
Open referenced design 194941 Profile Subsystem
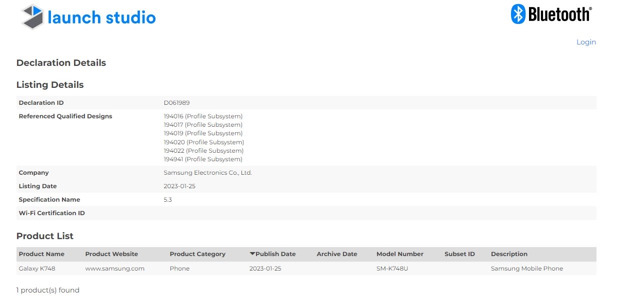click(x=203, y=159)
